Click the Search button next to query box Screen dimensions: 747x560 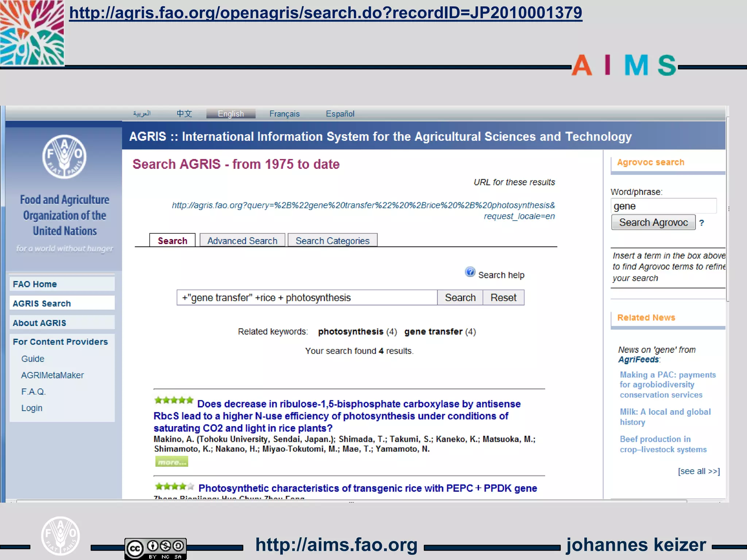pos(460,297)
